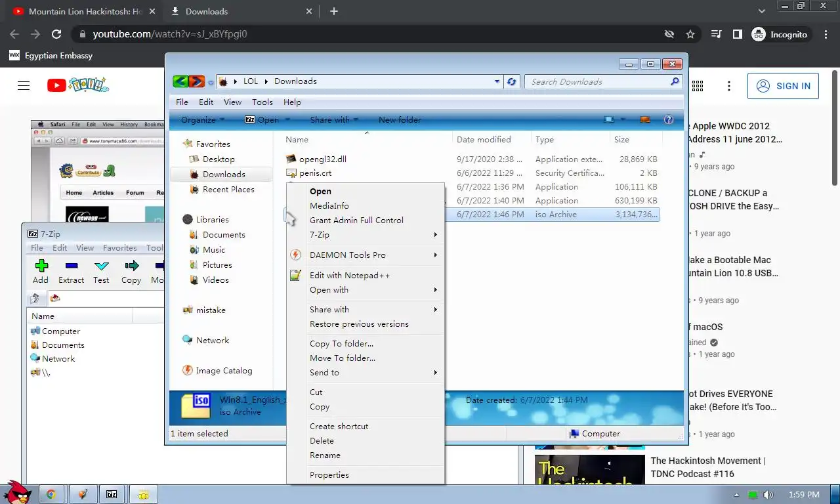The width and height of the screenshot is (840, 504).
Task: Click the search magnifier icon in Explorer
Action: point(675,81)
